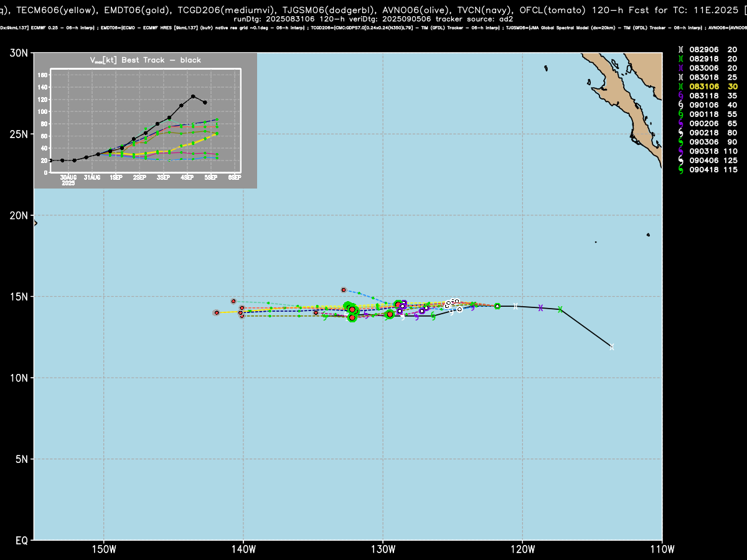Click the white symbol beside legend entry 082906
Image resolution: width=747 pixels, height=560 pixels.
[681, 49]
